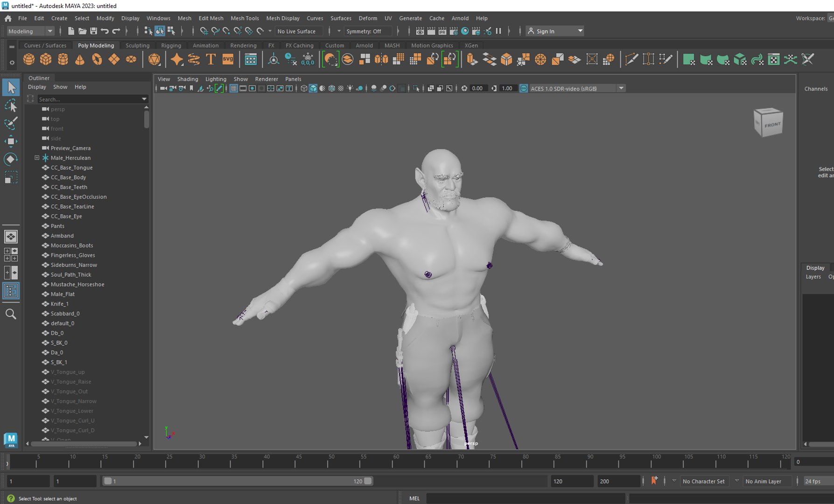Open the Outliner search options arrow
This screenshot has height=504, width=834.
(144, 99)
